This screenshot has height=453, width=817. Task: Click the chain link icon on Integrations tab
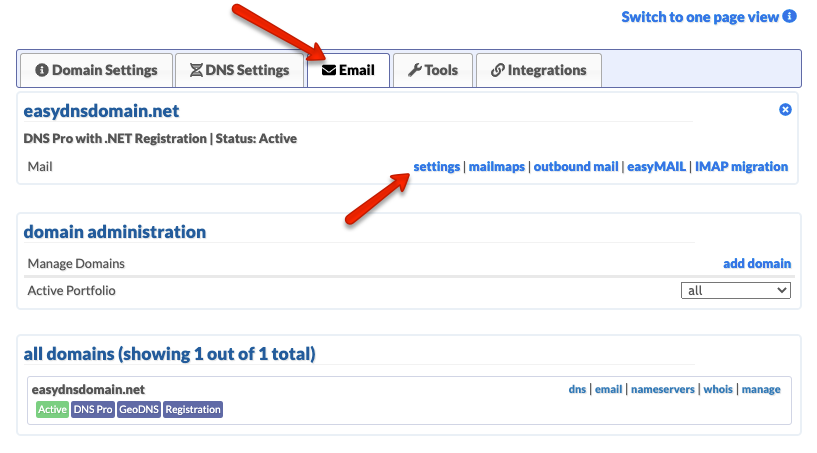click(x=498, y=70)
